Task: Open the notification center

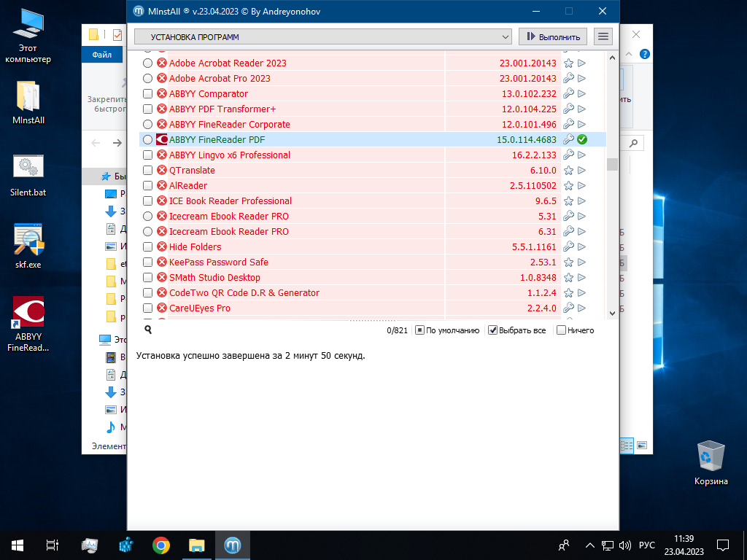Action: (x=723, y=545)
